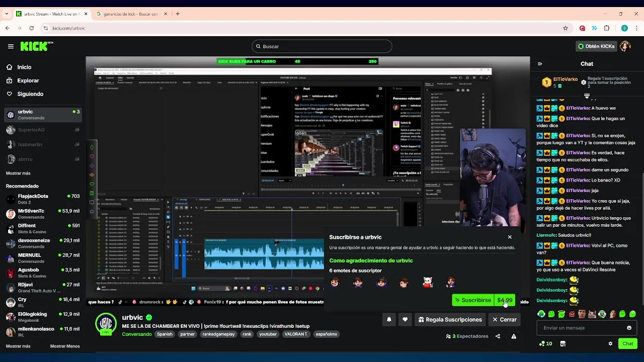The image size is (644, 362).
Task: Open the Kick hamburger menu
Action: pos(11,46)
